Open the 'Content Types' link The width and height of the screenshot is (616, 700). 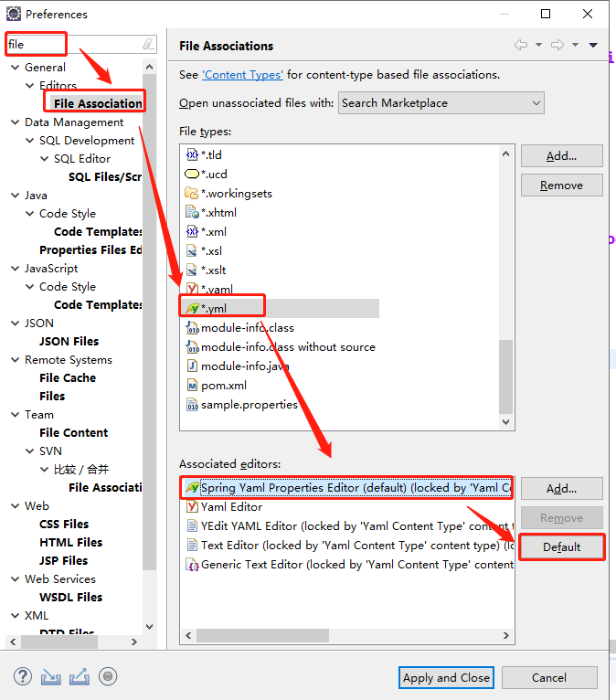242,75
